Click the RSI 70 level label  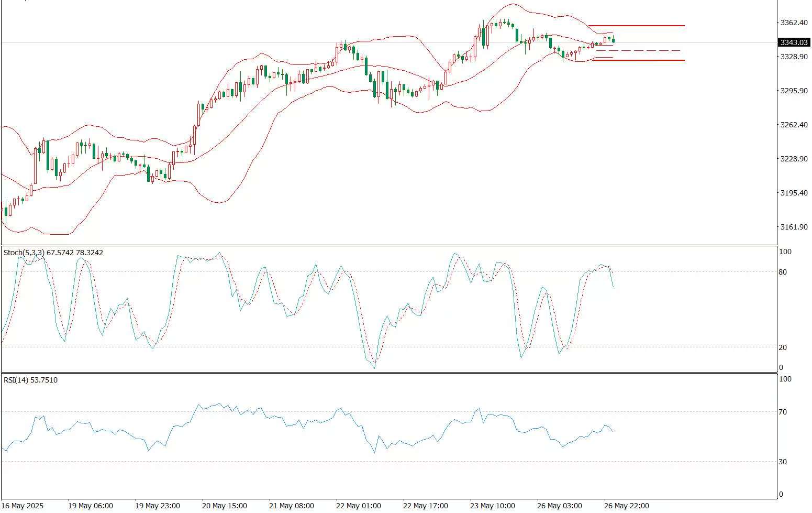(x=783, y=412)
